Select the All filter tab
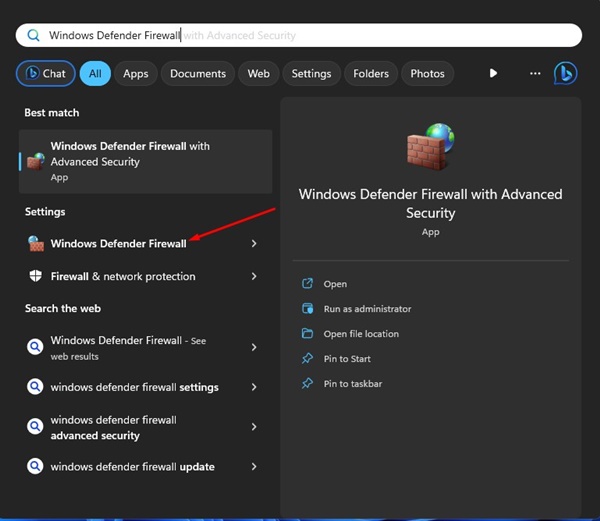Screen dimensions: 600x521 point(95,73)
